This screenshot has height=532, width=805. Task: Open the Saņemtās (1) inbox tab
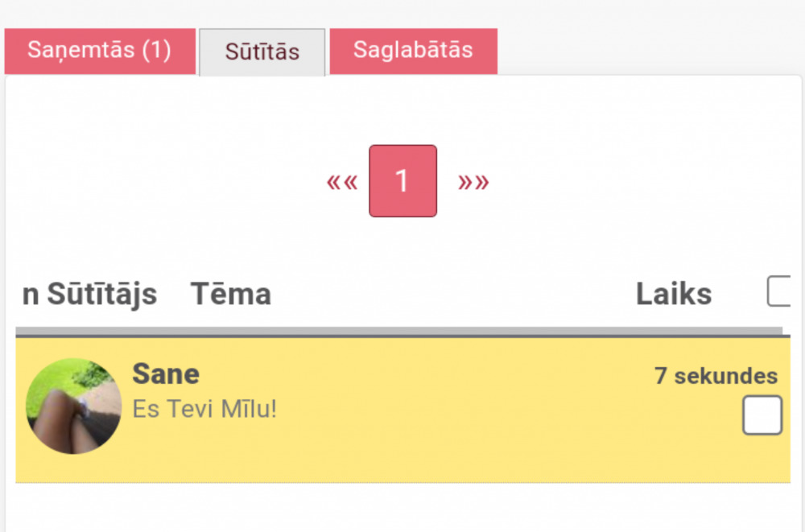pos(100,51)
